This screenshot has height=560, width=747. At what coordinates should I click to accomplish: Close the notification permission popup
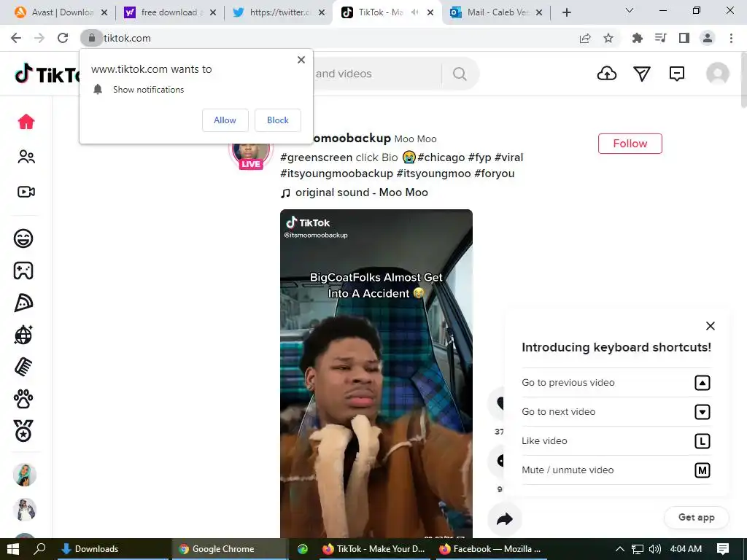click(x=301, y=60)
